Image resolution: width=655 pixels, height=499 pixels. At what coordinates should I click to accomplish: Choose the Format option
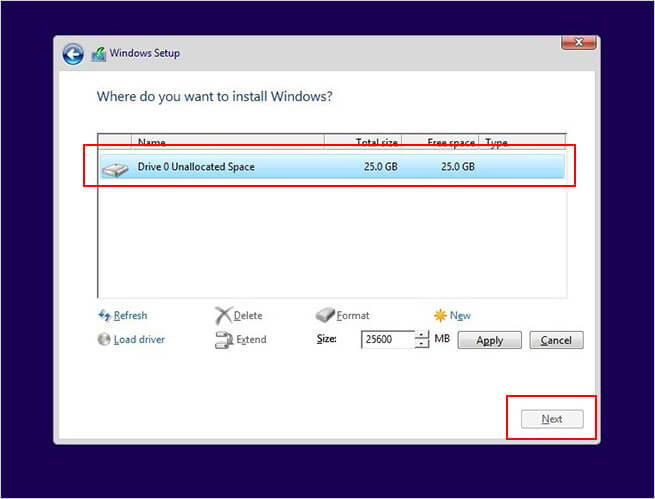point(353,316)
